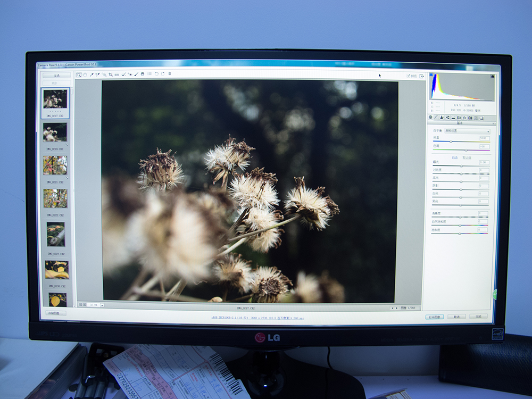Select thumbnail IMG_0221.CR2 in the filmstrip

(55, 165)
